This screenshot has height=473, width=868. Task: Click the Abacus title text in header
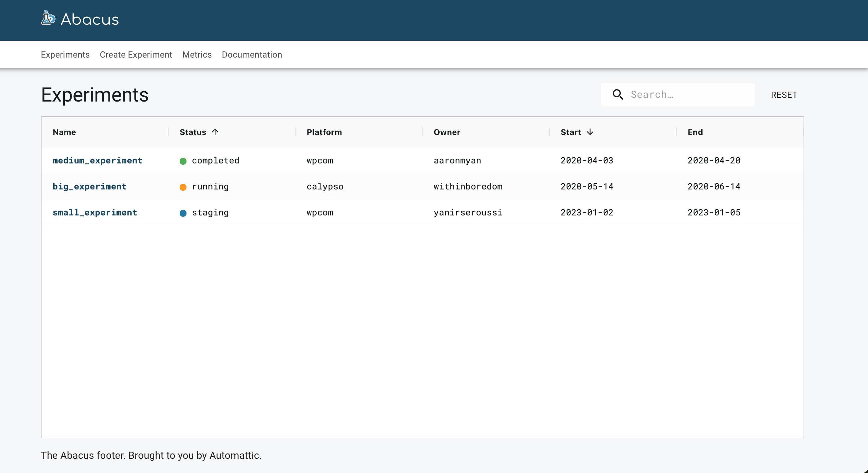point(90,19)
